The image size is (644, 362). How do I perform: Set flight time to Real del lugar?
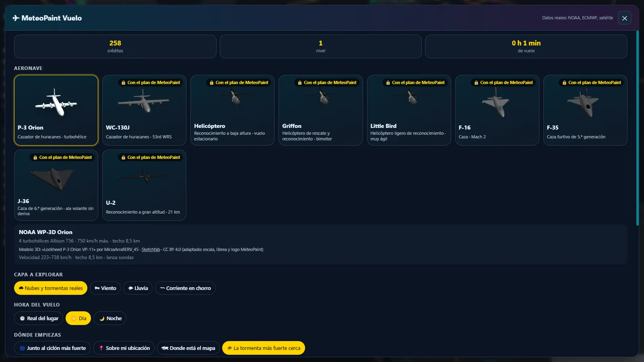coord(39,318)
